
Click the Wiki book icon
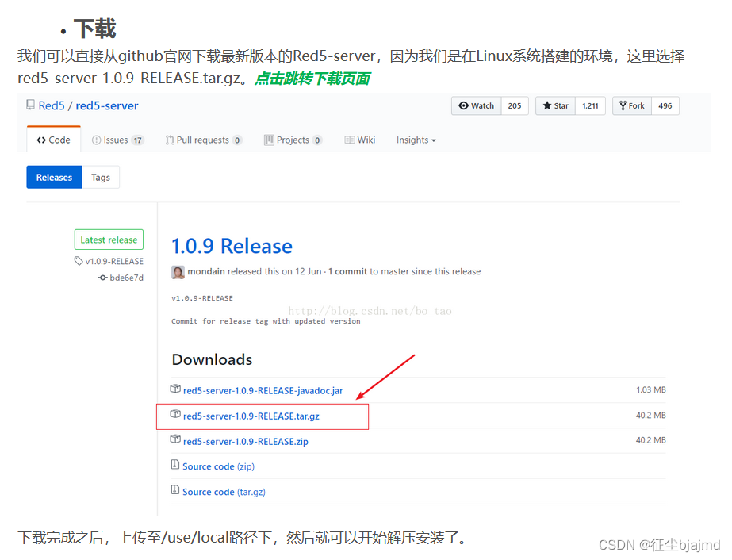(350, 140)
